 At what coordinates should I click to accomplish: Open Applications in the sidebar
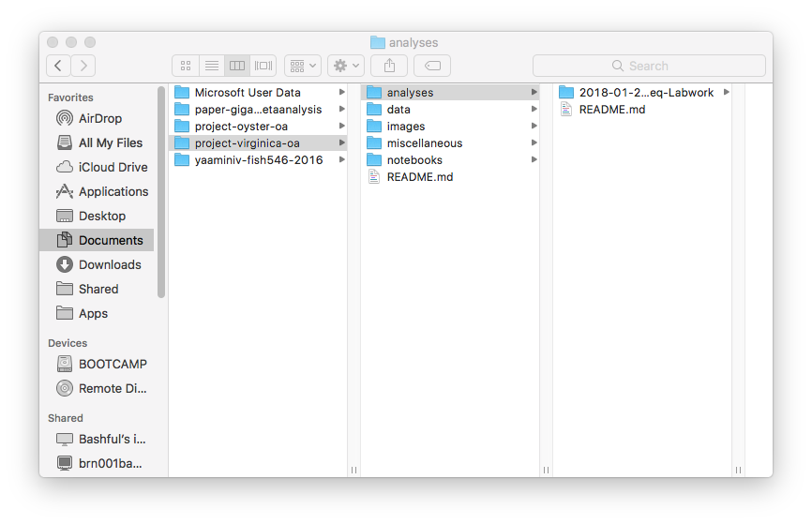[x=97, y=191]
